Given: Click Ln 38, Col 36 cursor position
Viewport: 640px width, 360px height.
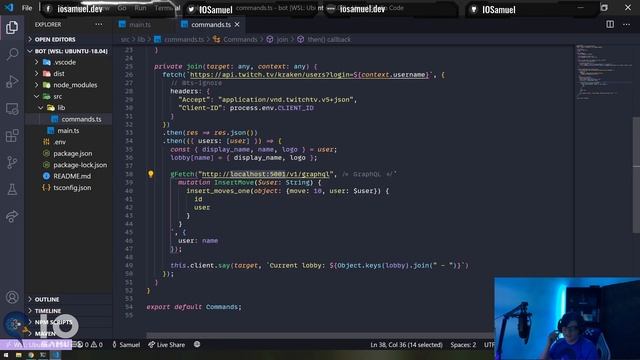Looking at the screenshot, I should [406, 345].
